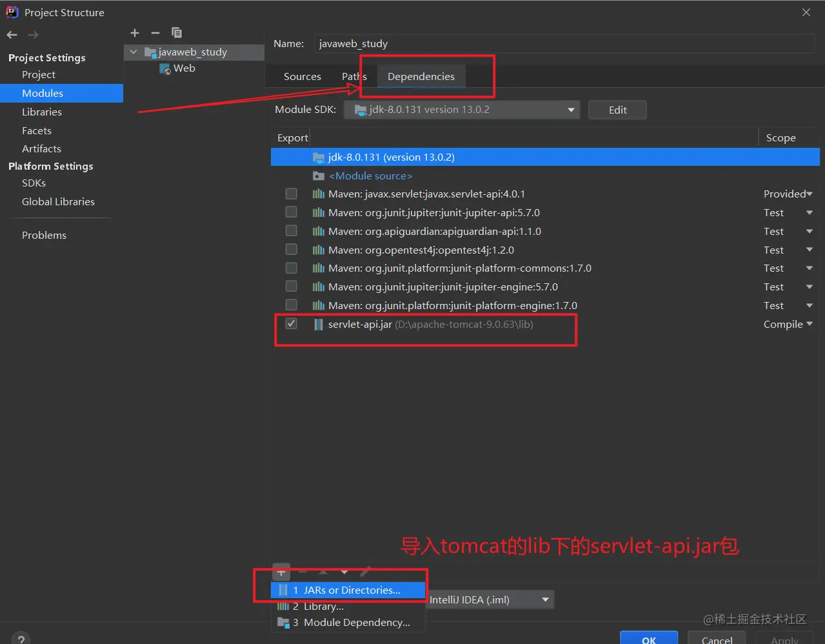Choose Library... menu item
This screenshot has height=644, width=825.
[x=348, y=606]
